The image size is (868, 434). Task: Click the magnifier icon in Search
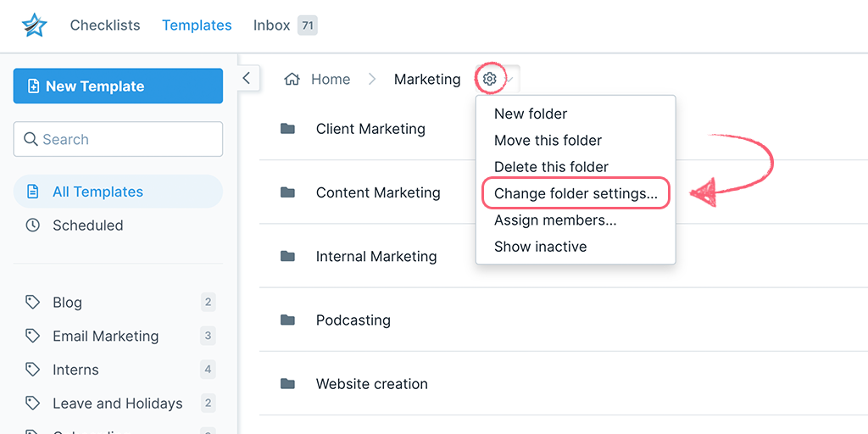point(31,139)
